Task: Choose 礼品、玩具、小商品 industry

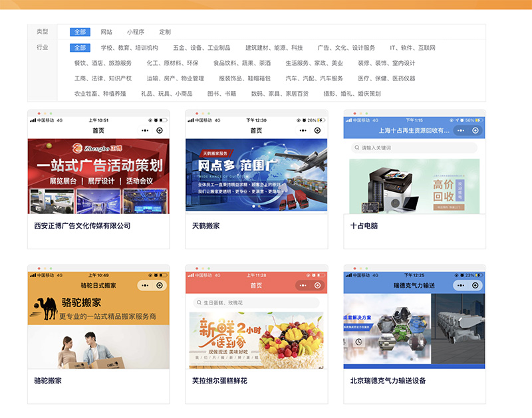Action: pos(167,94)
